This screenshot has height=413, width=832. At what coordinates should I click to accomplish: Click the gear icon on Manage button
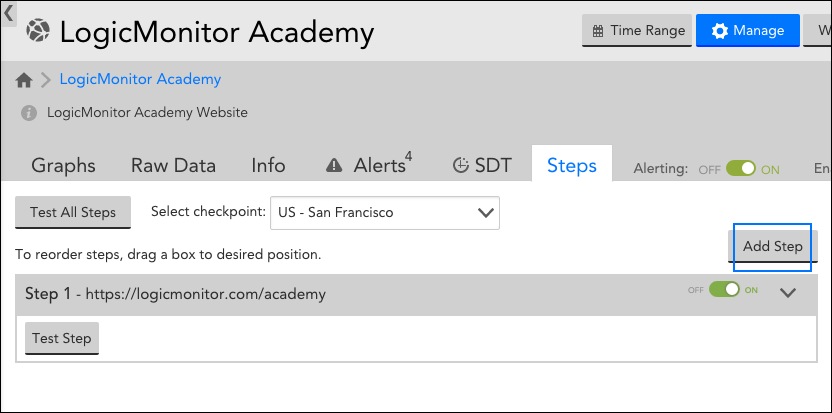pyautogui.click(x=719, y=31)
